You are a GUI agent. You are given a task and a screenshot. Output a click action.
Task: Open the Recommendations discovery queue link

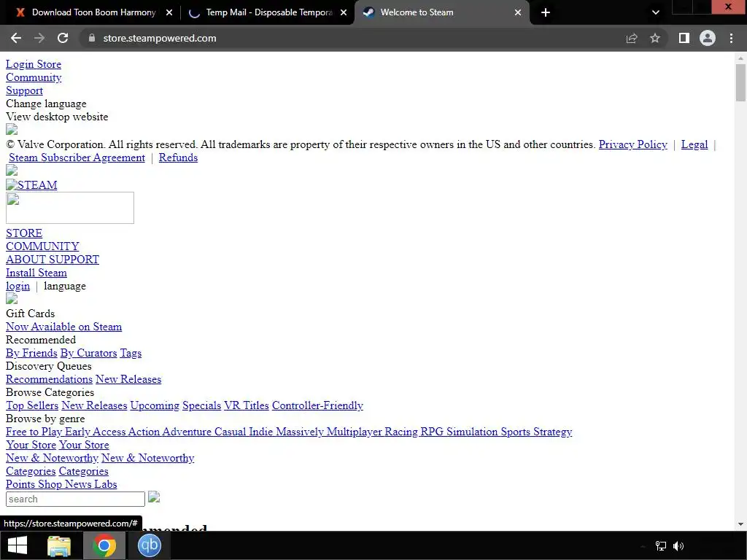point(49,379)
